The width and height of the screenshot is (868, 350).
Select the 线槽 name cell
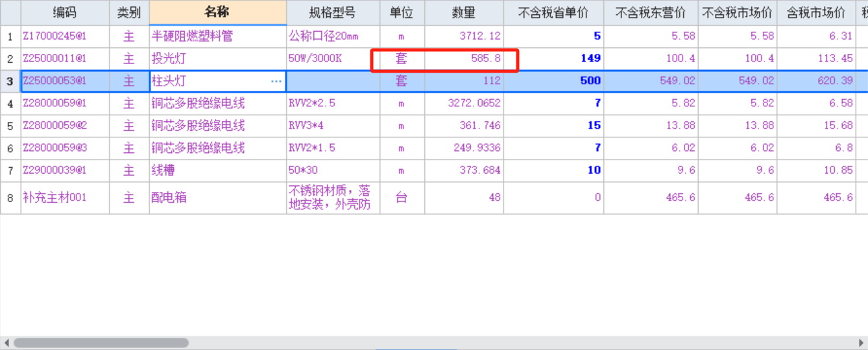coord(217,170)
